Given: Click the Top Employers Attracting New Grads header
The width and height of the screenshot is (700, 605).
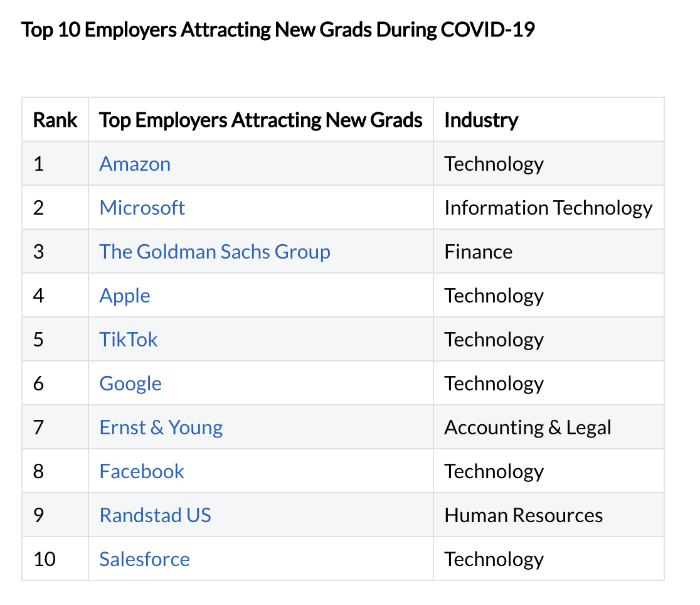Looking at the screenshot, I should (x=261, y=120).
